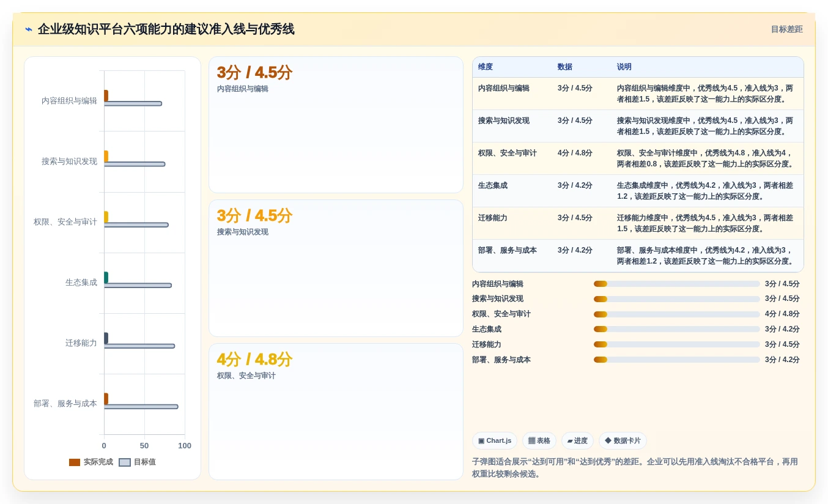Click the 权限、安全与审计 progress bar
The height and width of the screenshot is (504, 828).
click(x=677, y=314)
